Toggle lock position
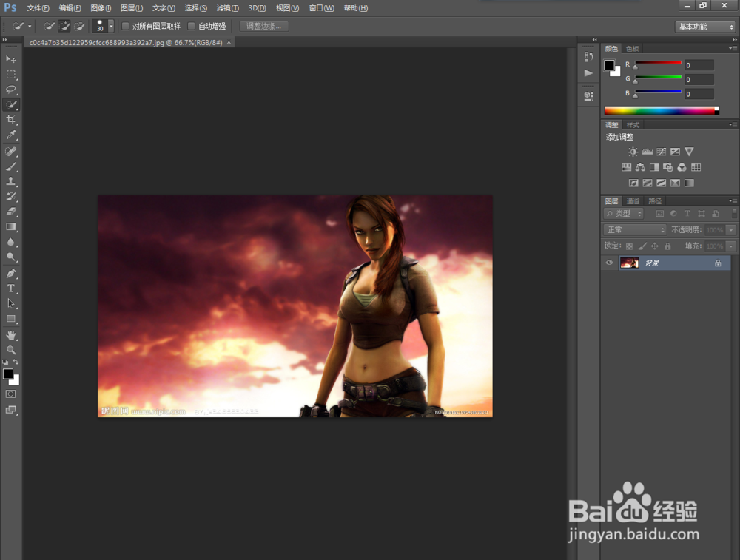Screen dimensions: 740x560 (x=655, y=246)
